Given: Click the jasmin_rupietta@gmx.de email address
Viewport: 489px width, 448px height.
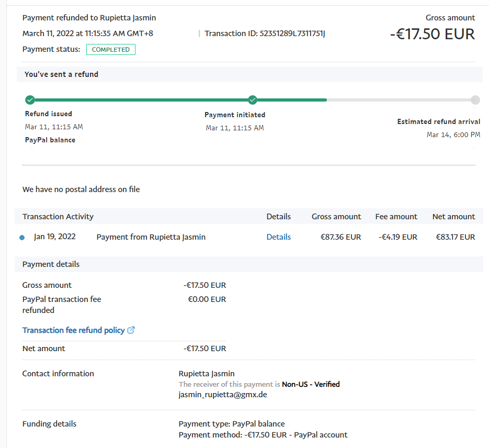Looking at the screenshot, I should 223,395.
